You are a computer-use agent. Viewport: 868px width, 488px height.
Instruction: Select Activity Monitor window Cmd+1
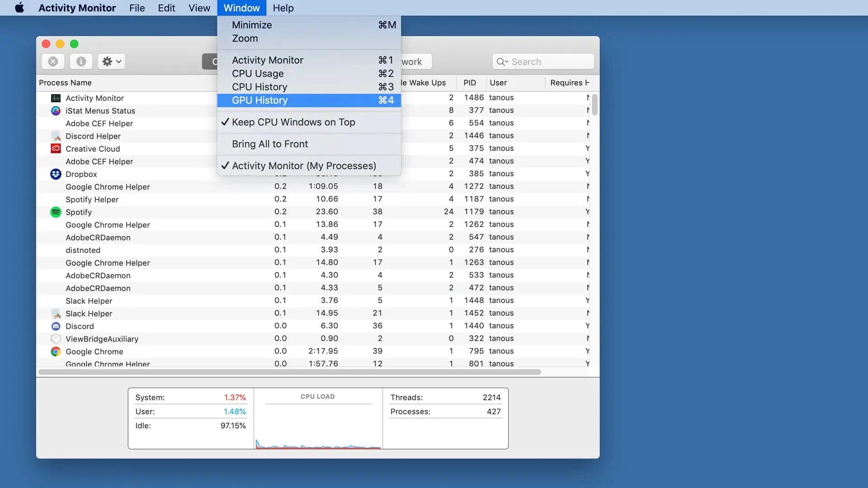[268, 60]
